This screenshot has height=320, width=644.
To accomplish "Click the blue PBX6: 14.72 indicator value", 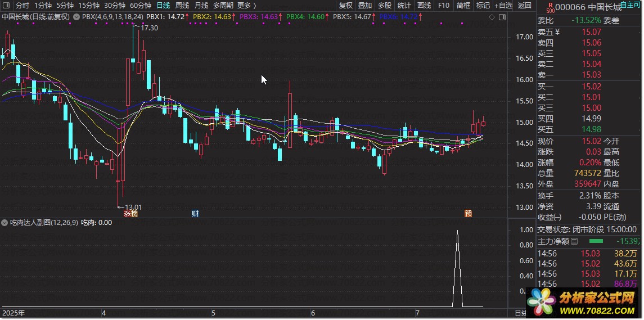I will (x=398, y=17).
